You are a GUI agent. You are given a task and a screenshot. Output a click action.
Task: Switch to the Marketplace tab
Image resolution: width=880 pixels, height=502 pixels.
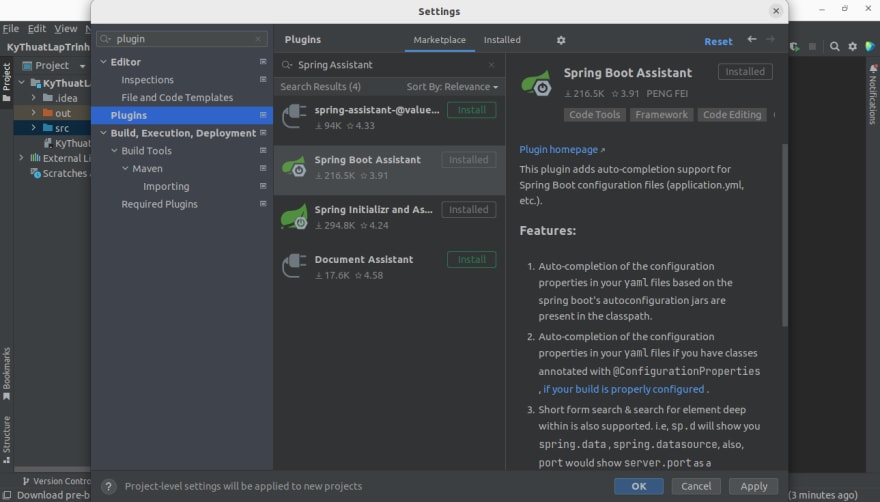(x=439, y=40)
